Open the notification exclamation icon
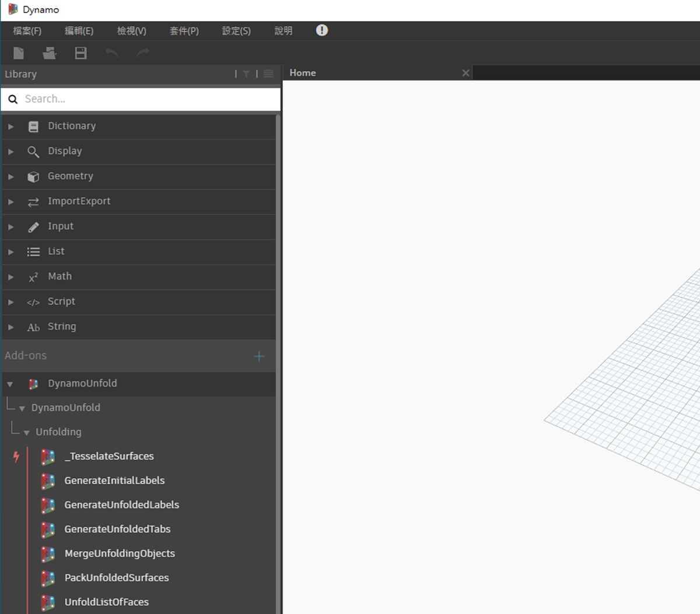Viewport: 700px width, 614px height. coord(322,30)
